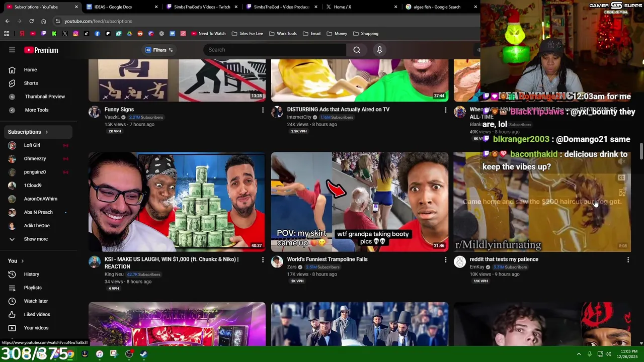Open the Kick bookmark icon
This screenshot has width=644, height=362.
point(54,34)
